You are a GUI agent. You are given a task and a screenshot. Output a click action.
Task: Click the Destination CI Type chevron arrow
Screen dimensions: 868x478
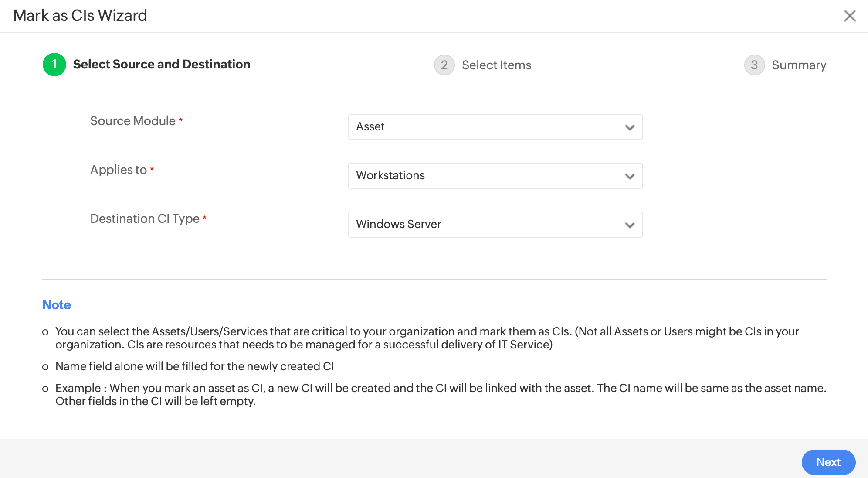(x=629, y=225)
